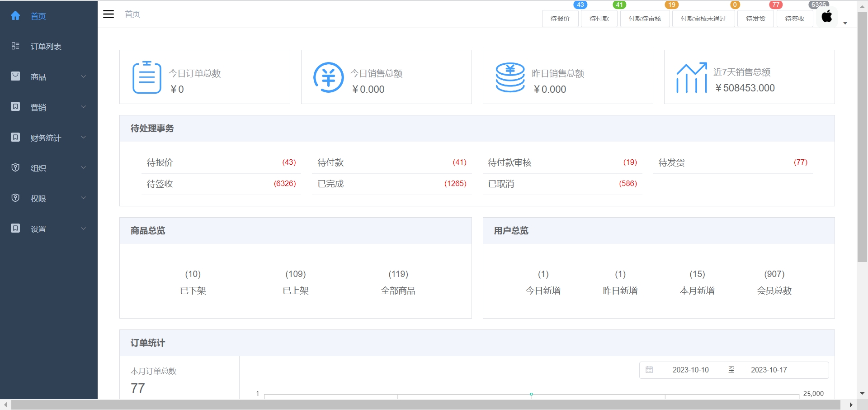
Task: Expand the 权限 submenu chevron
Action: tap(83, 198)
